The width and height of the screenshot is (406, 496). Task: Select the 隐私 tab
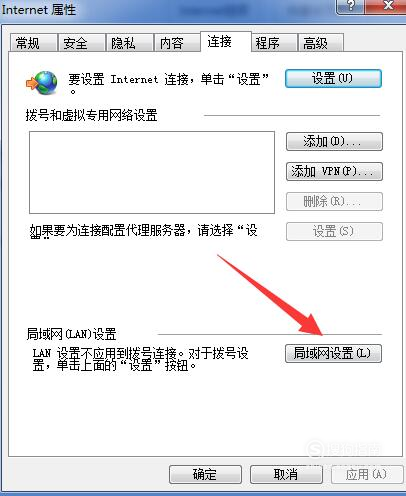[129, 43]
